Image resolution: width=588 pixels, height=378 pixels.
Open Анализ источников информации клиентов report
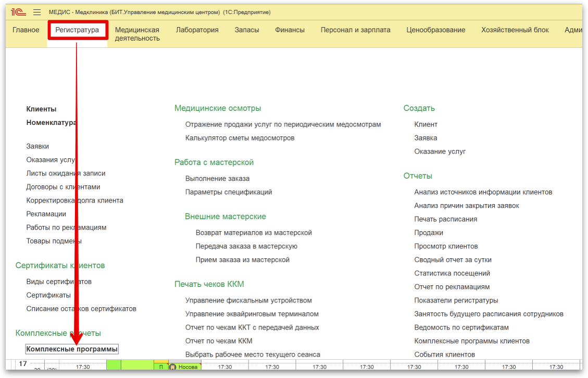[483, 192]
